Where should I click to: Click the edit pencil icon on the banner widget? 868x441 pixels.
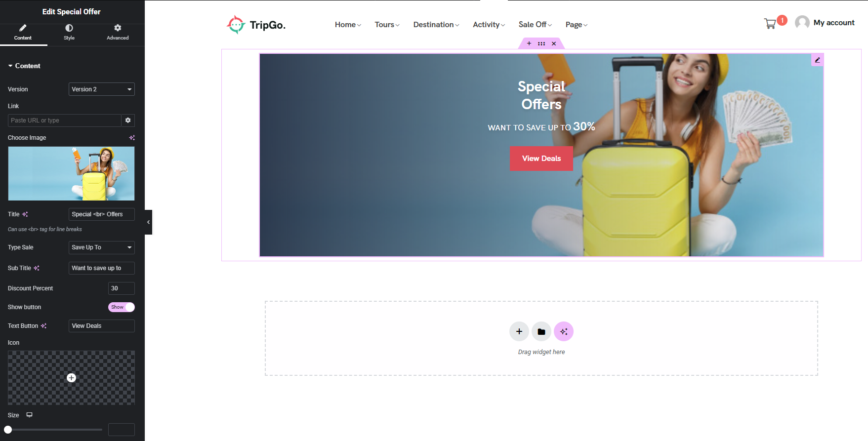817,60
